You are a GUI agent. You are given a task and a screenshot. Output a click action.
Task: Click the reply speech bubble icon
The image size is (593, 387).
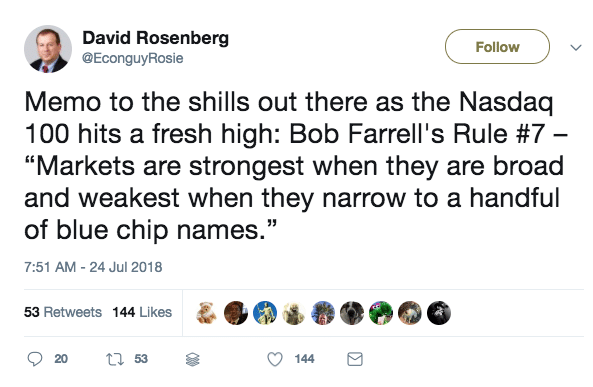35,359
